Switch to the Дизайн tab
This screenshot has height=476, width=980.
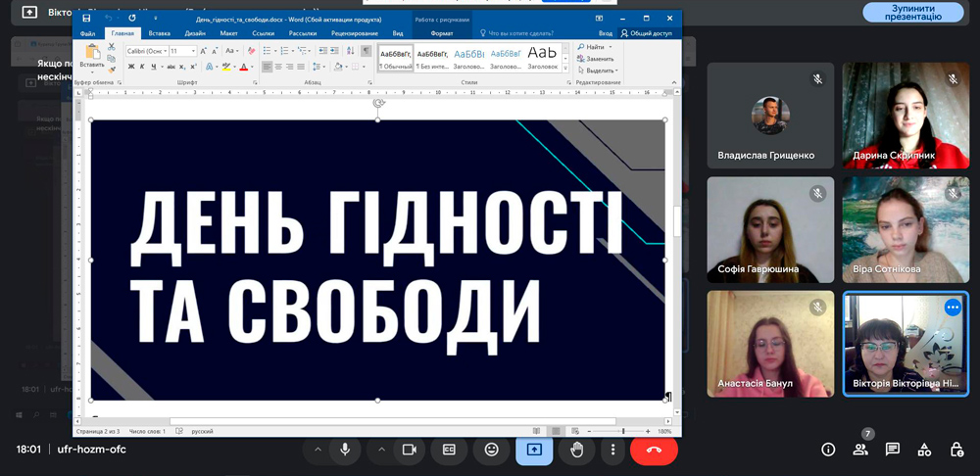click(194, 33)
